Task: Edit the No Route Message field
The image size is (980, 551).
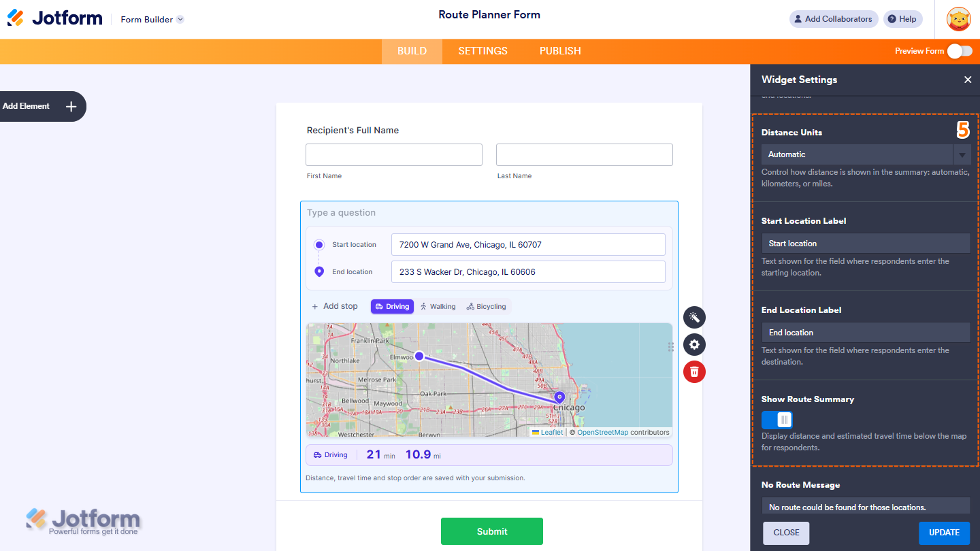Action: pyautogui.click(x=866, y=507)
